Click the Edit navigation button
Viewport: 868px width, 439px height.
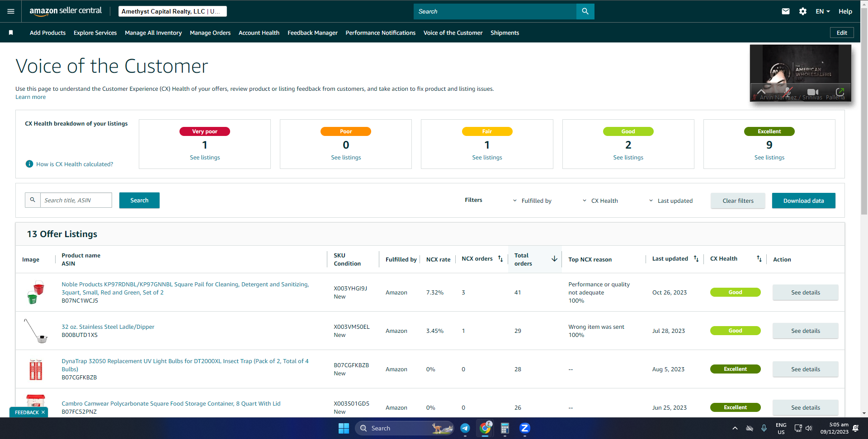842,33
